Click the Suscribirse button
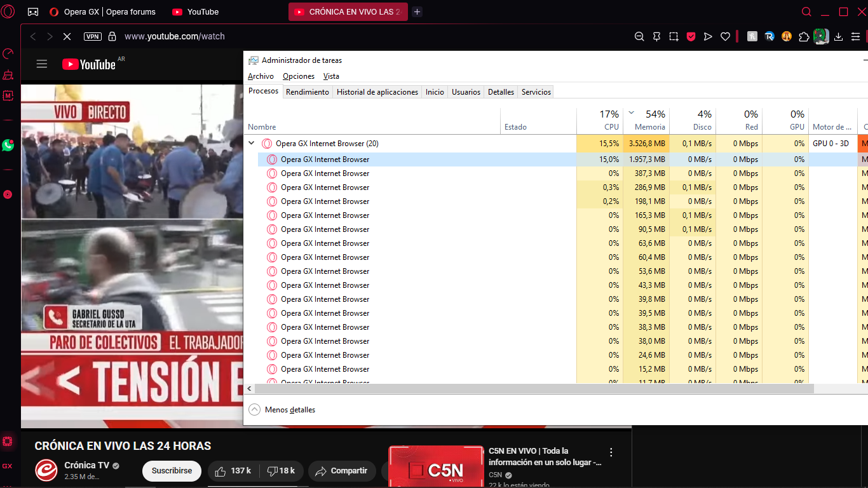The width and height of the screenshot is (868, 488). (172, 471)
